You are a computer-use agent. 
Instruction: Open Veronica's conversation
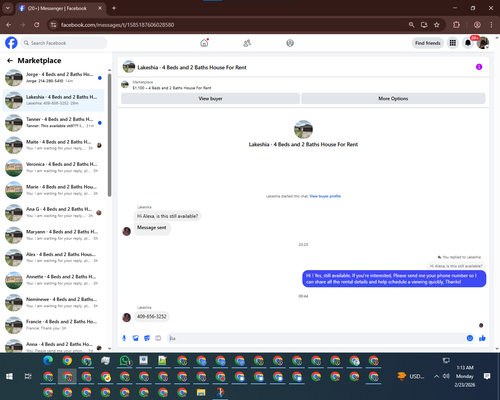pyautogui.click(x=53, y=167)
